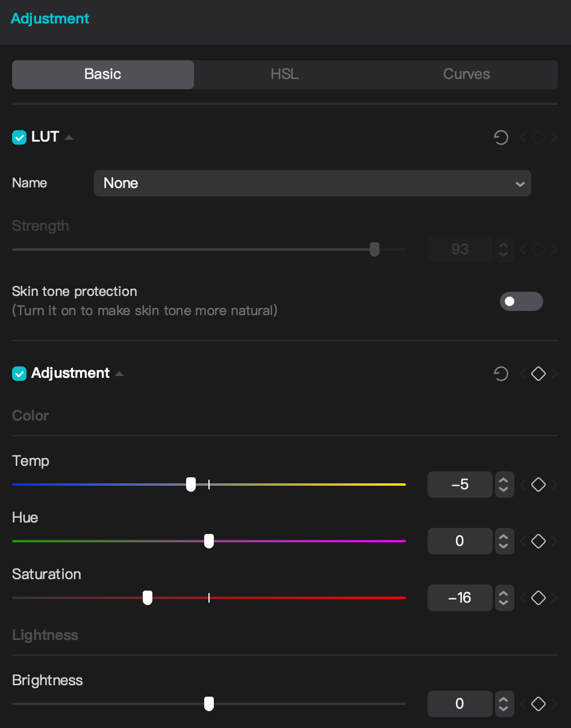Add keyframe diamond for Saturation
This screenshot has height=728, width=571.
tap(538, 598)
